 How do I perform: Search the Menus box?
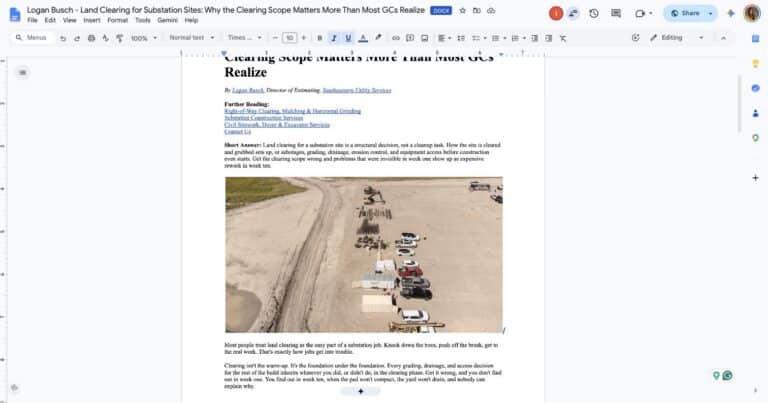pos(33,38)
